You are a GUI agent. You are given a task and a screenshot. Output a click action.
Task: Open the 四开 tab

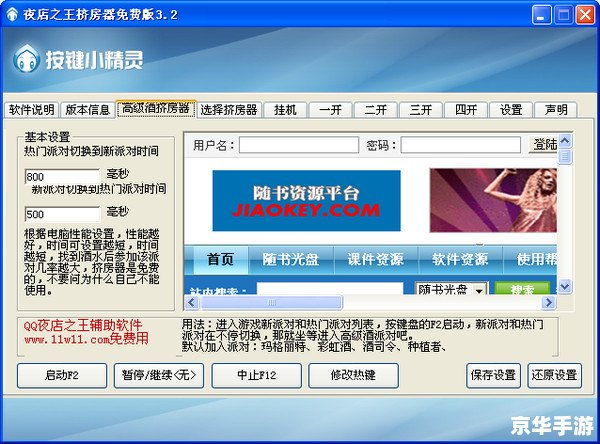click(466, 110)
